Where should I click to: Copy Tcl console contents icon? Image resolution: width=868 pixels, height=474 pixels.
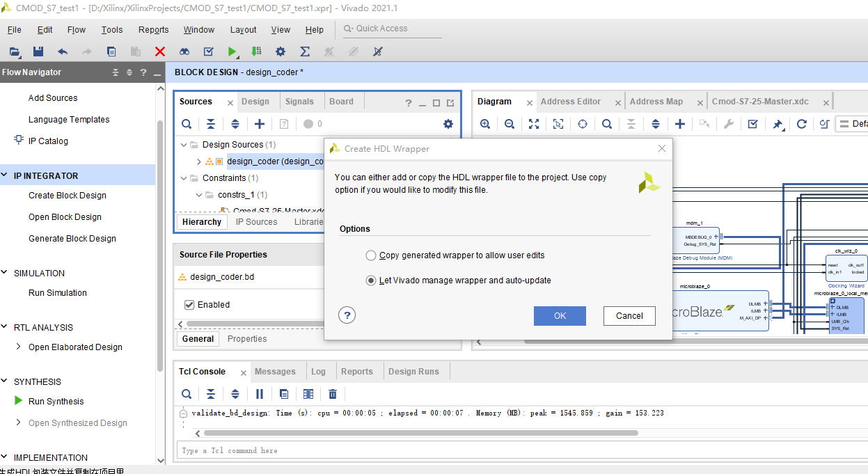[284, 394]
